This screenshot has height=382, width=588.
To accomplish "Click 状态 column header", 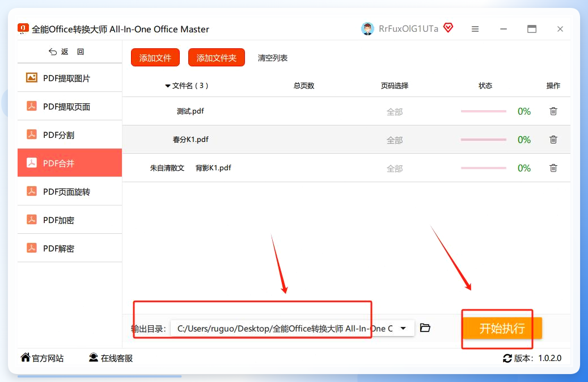I will coord(485,86).
